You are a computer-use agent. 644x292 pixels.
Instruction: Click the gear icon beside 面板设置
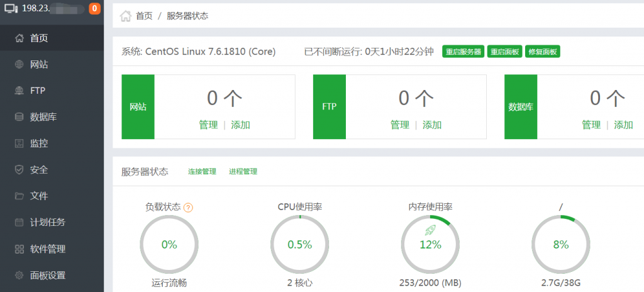(19, 276)
